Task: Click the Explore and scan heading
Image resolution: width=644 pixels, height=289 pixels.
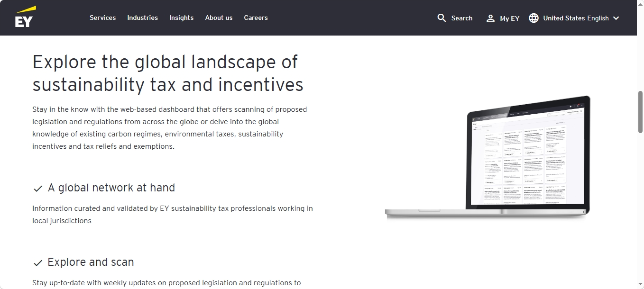Action: coord(91,262)
